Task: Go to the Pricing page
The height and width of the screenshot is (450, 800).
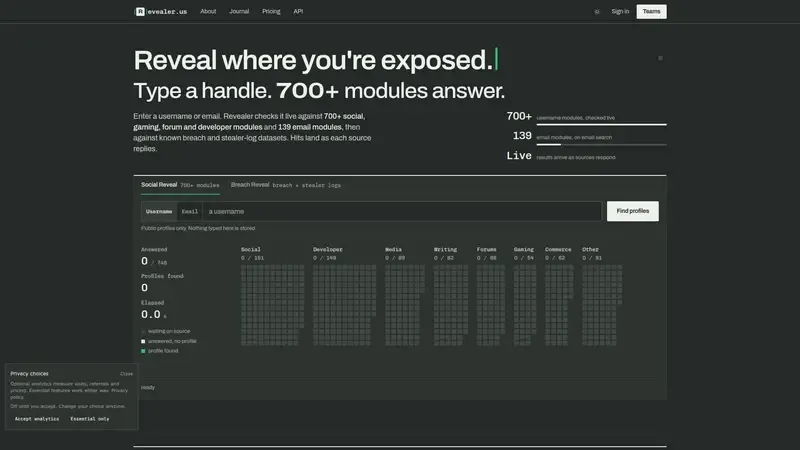Action: 271,11
